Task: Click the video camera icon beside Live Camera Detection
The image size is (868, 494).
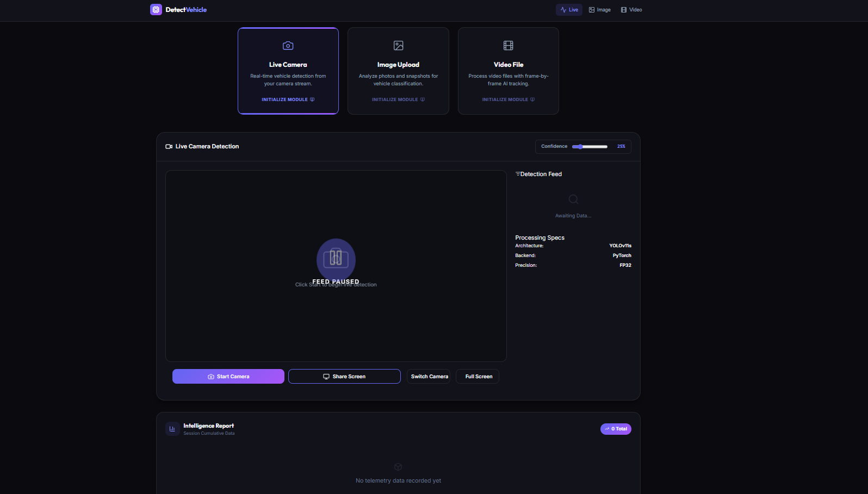Action: (169, 147)
